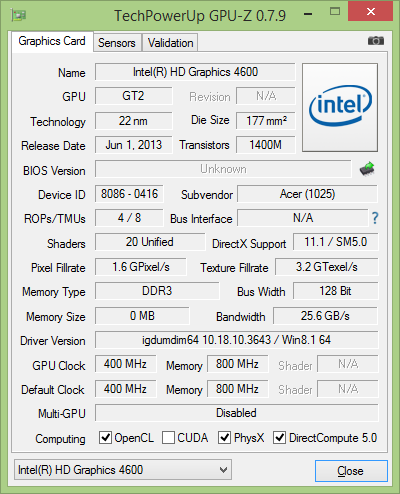The image size is (400, 494).
Task: Click the GPU-Z app icon in title bar
Action: pyautogui.click(x=19, y=15)
